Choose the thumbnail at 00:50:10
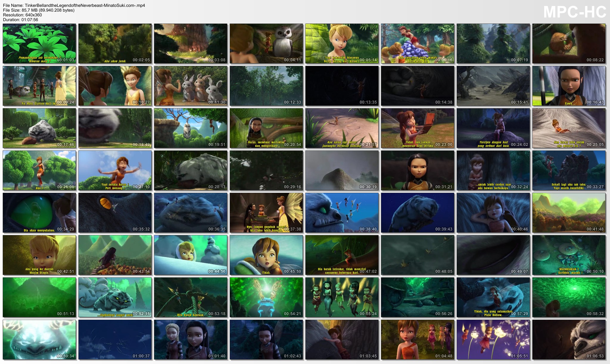 (x=569, y=255)
